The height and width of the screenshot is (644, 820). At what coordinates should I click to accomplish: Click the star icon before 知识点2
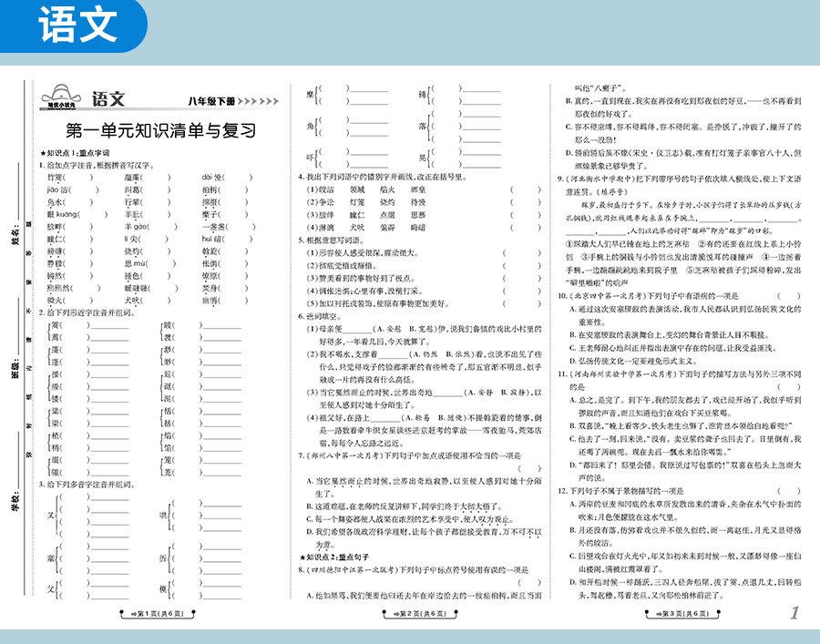point(302,556)
